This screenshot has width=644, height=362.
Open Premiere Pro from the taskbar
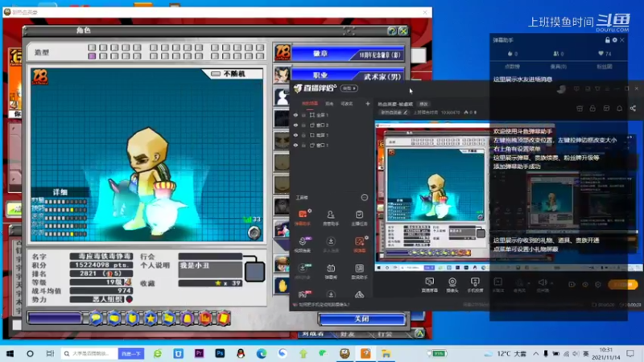click(x=199, y=353)
